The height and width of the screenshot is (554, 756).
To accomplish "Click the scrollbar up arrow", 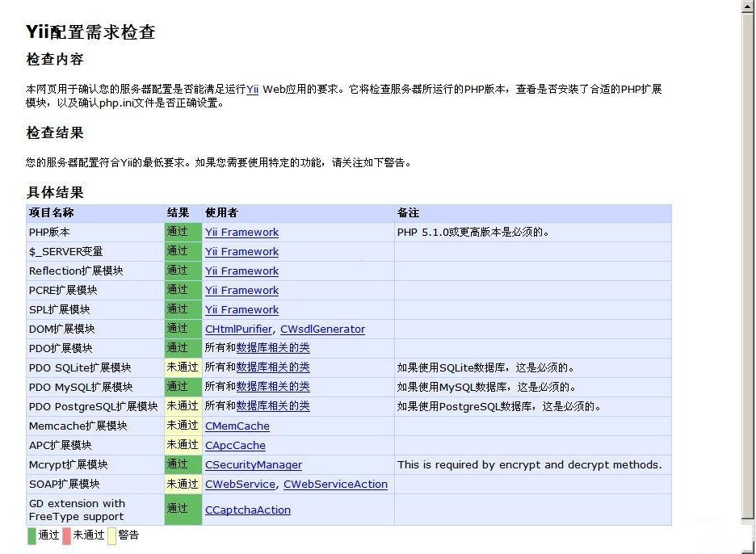I will click(x=747, y=6).
